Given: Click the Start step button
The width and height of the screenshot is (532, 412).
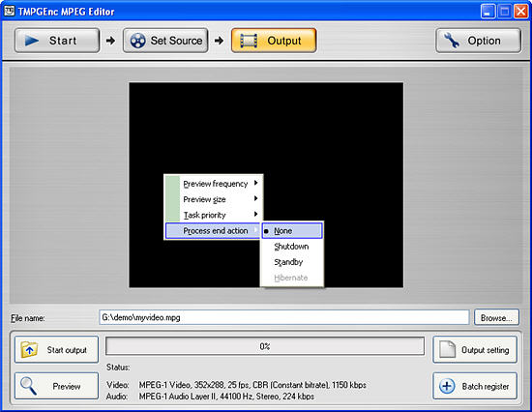Looking at the screenshot, I should pyautogui.click(x=57, y=41).
